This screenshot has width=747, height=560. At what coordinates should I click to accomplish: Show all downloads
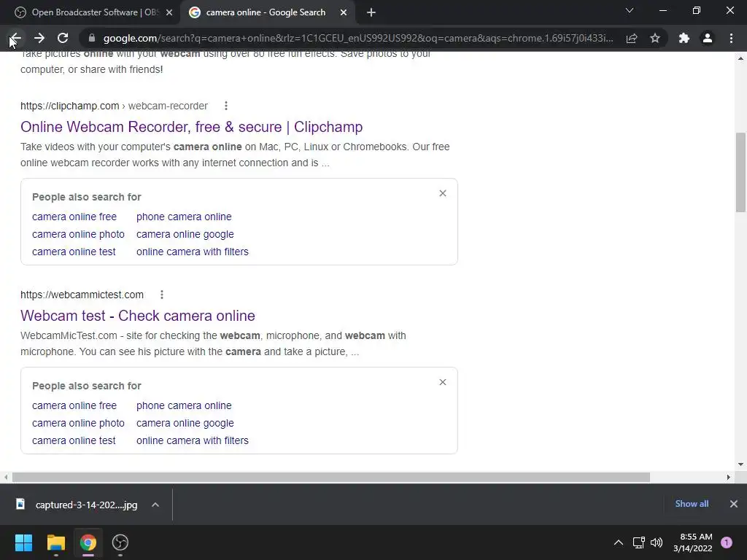coord(692,504)
